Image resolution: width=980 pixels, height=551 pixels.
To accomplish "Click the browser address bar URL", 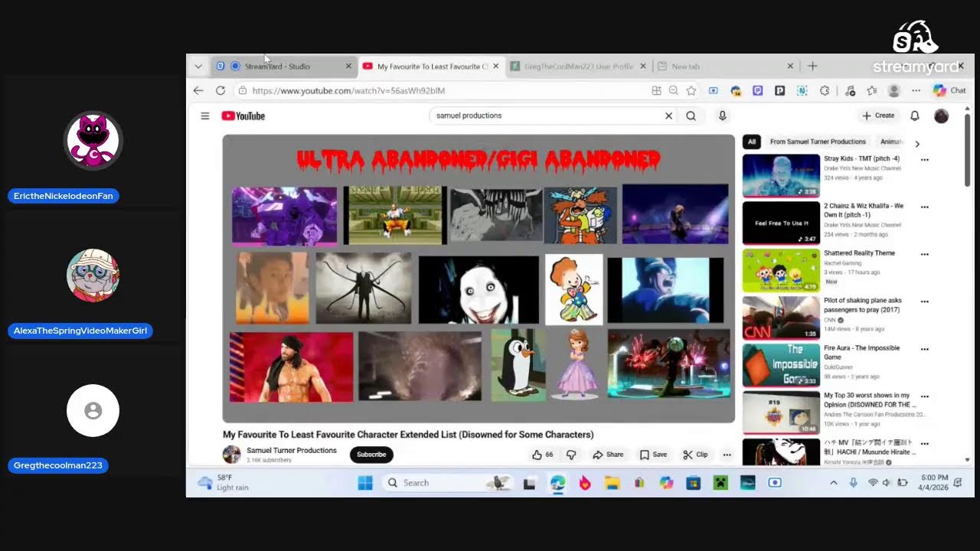I will coord(348,90).
